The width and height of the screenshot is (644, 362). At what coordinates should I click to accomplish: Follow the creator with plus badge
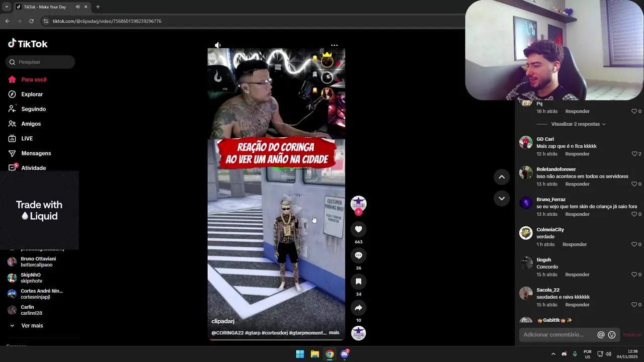click(x=358, y=212)
